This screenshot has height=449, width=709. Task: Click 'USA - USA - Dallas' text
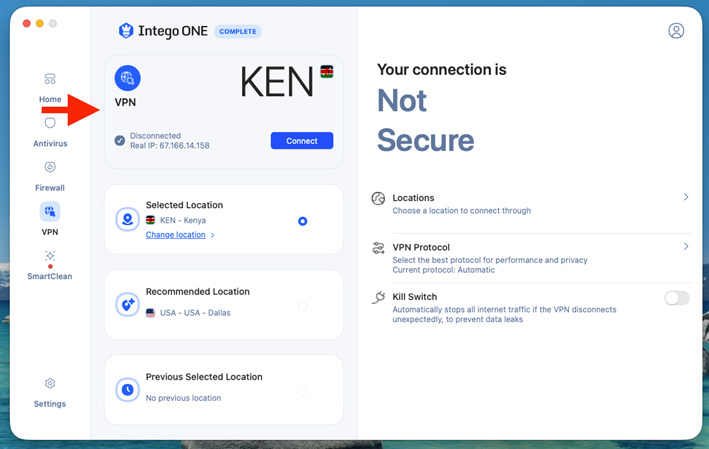pyautogui.click(x=195, y=313)
